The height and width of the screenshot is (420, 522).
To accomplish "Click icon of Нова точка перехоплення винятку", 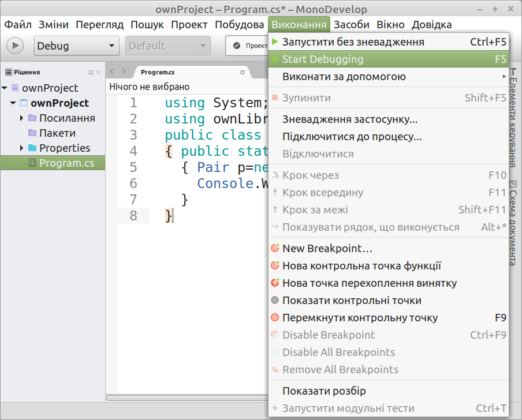I will point(275,283).
